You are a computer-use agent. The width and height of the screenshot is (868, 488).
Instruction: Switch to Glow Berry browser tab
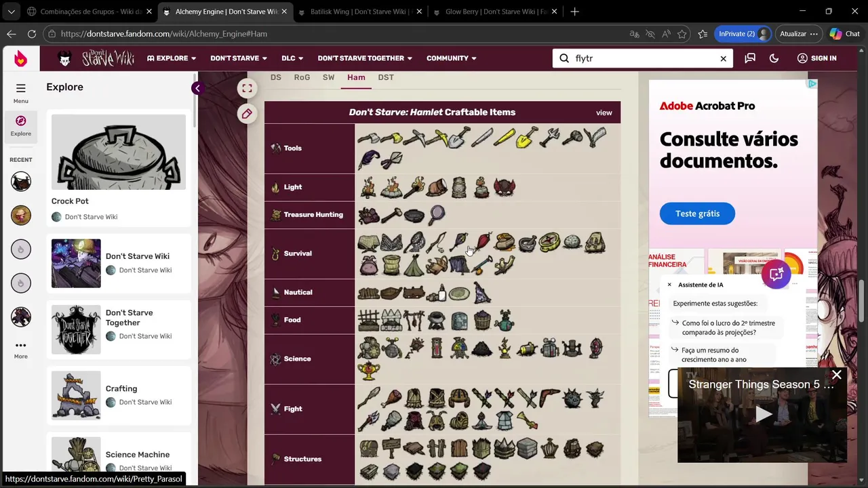coord(494,12)
